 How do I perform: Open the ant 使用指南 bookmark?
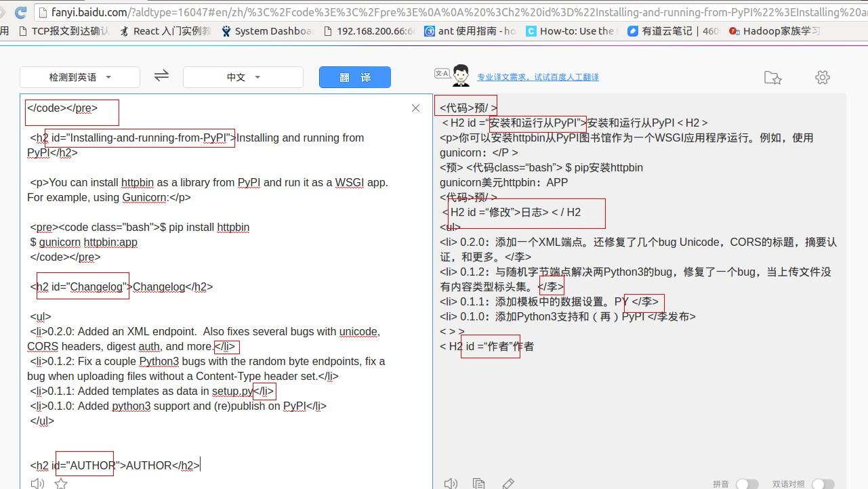click(470, 31)
